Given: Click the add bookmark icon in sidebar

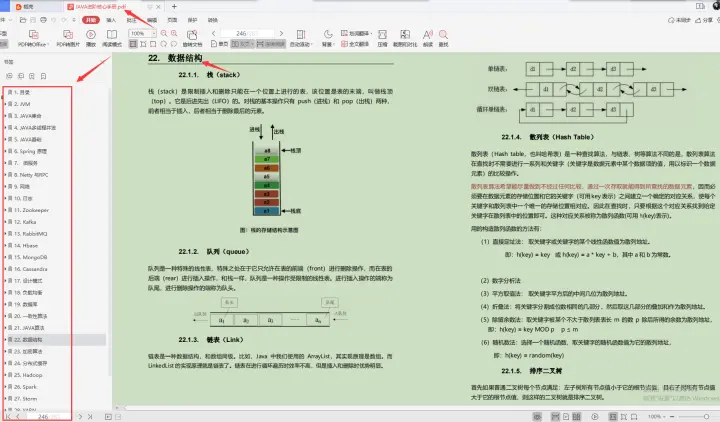Looking at the screenshot, I should pyautogui.click(x=32, y=76).
